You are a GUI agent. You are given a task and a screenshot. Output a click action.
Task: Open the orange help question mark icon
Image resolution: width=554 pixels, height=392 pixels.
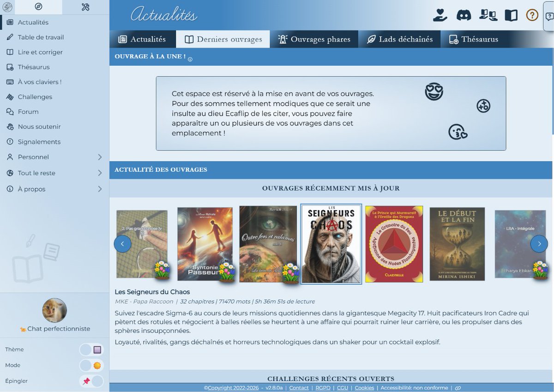(x=532, y=15)
